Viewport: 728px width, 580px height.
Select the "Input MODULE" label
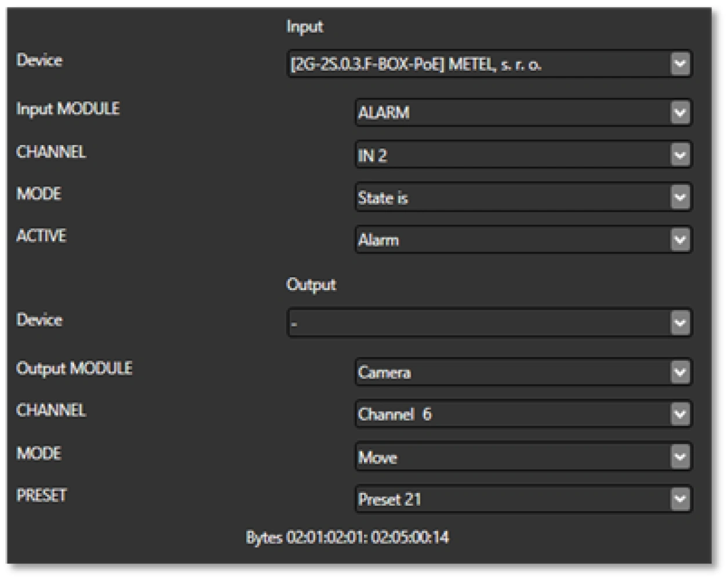tap(68, 109)
